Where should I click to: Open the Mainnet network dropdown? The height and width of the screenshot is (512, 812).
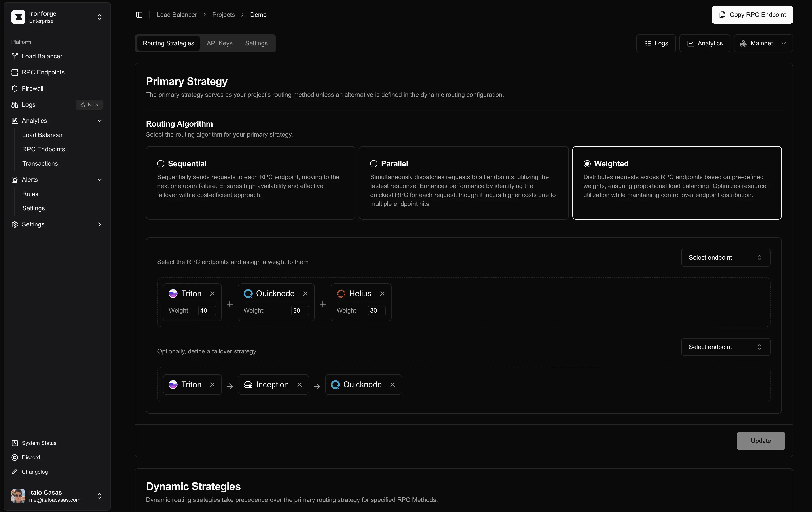[x=763, y=43]
